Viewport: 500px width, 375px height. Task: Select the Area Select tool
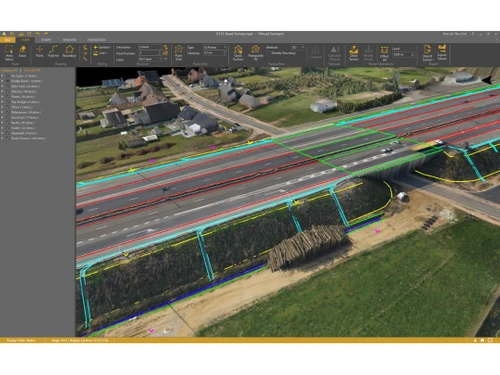click(x=9, y=53)
